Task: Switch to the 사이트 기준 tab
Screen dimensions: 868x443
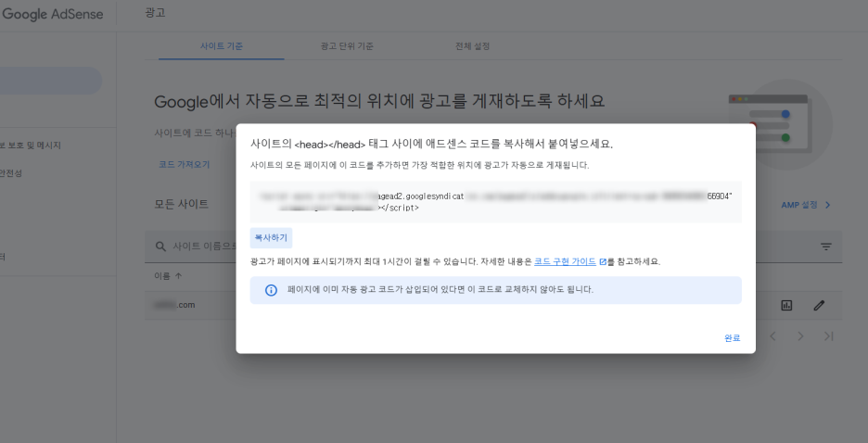Action: (222, 46)
